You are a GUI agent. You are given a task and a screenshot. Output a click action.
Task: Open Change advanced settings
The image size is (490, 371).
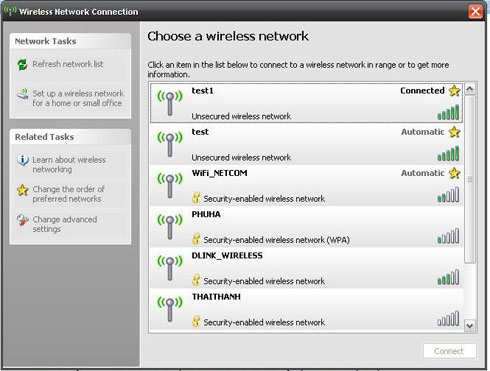click(x=65, y=224)
